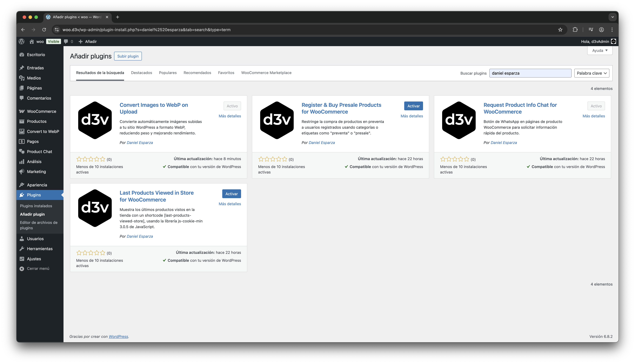Open the media control icon in Chrome toolbar
The image size is (635, 364).
[591, 30]
